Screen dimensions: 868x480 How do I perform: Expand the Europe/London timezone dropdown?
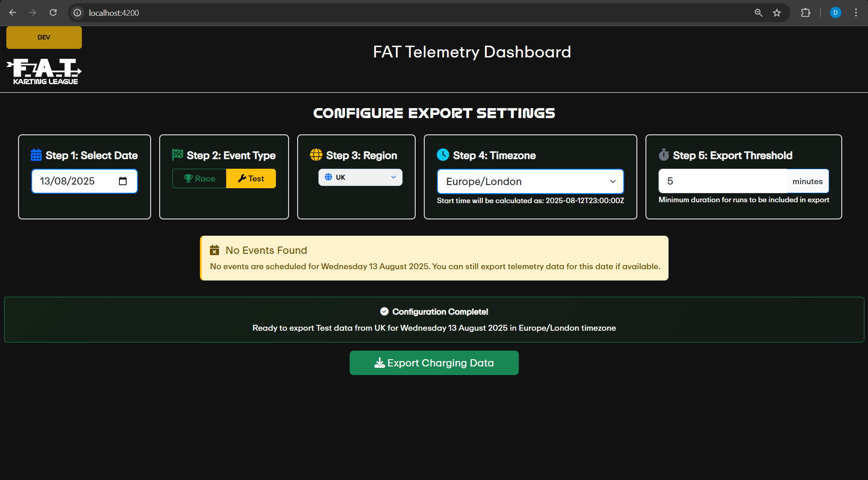click(x=531, y=181)
